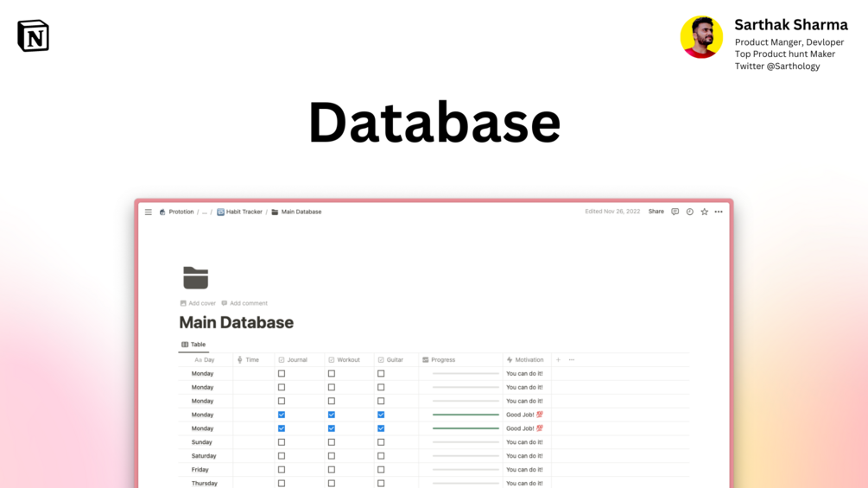Open the page more options menu
This screenshot has width=868, height=488.
tap(719, 212)
